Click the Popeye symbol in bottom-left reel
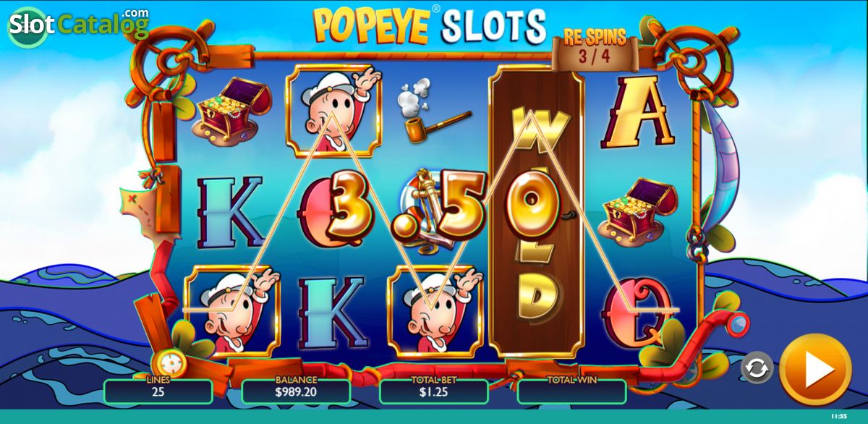 click(231, 311)
